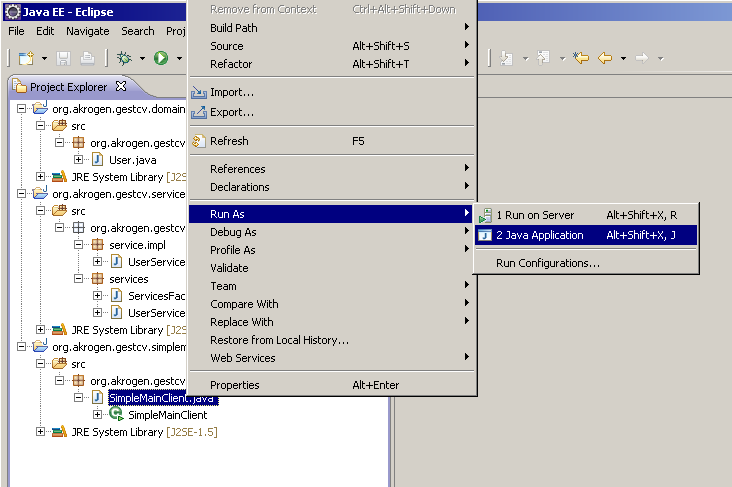The width and height of the screenshot is (732, 487).
Task: Expand the bottom JRE System Library [J2SE-1.5] node
Action: pos(41,432)
